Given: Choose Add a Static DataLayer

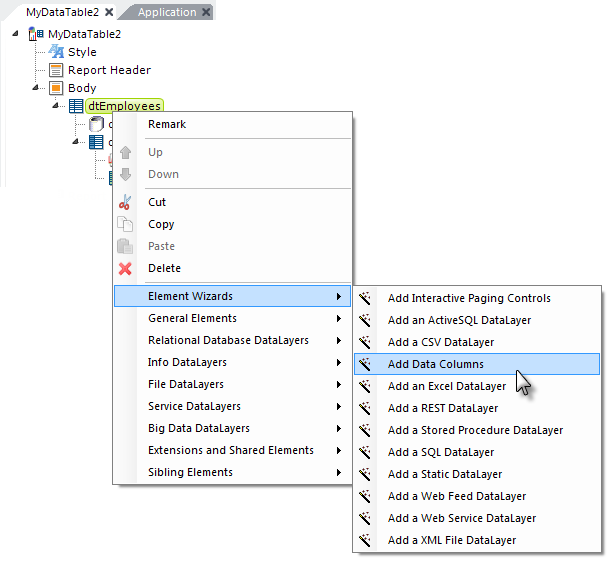Looking at the screenshot, I should click(477, 474).
